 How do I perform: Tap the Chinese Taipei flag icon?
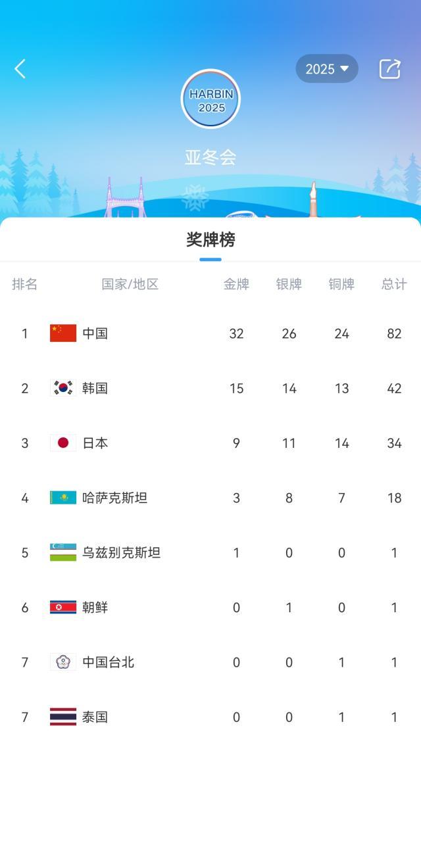click(x=63, y=662)
